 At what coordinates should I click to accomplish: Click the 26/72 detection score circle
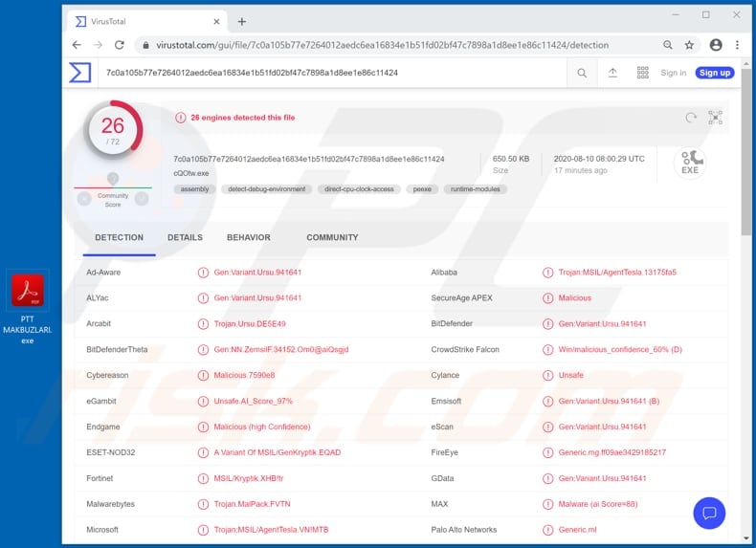113,130
